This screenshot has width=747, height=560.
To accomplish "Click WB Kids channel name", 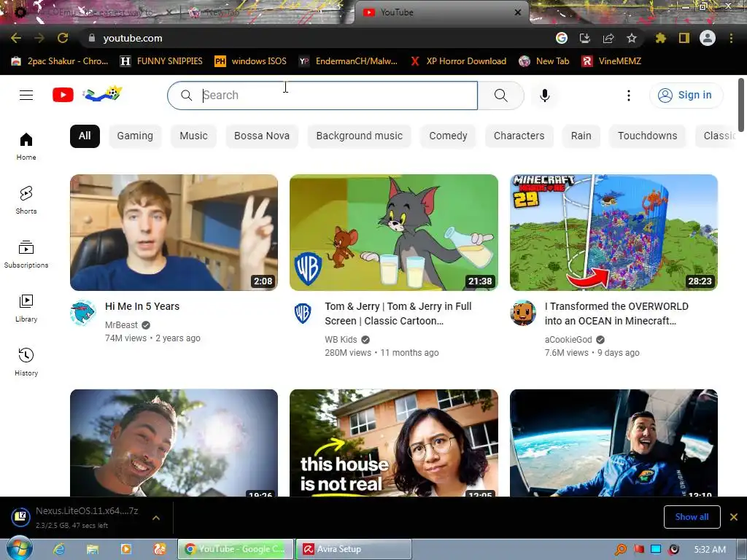I will coord(341,340).
